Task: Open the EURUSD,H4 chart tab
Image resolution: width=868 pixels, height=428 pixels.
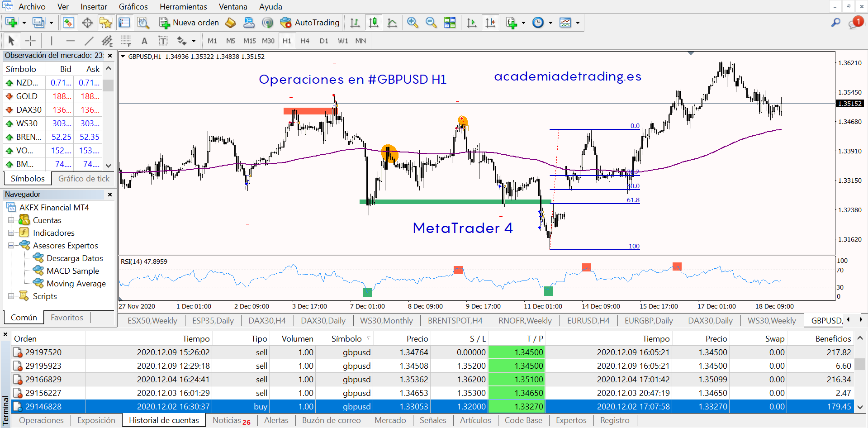Action: (x=588, y=321)
